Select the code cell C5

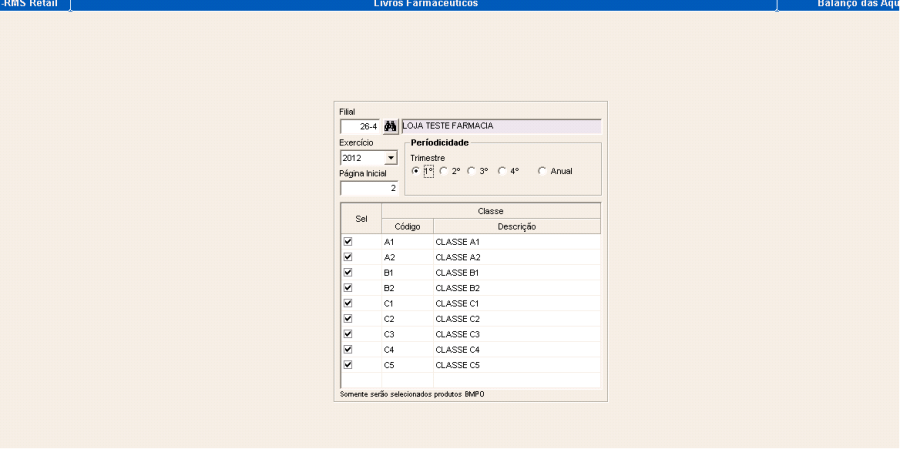(408, 365)
